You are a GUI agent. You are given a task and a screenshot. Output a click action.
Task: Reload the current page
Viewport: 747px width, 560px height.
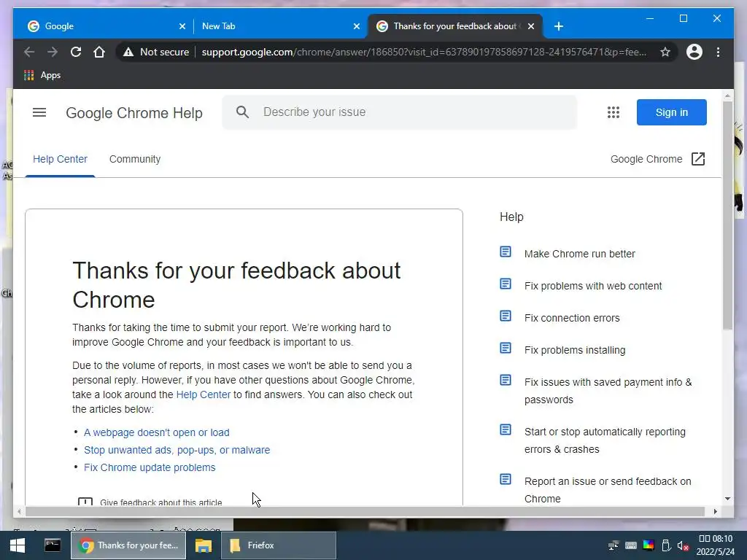pos(76,52)
